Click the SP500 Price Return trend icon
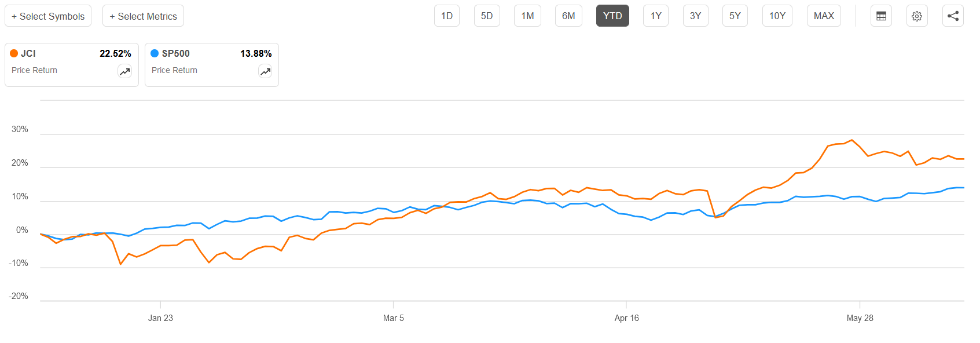The width and height of the screenshot is (980, 343). tap(265, 71)
